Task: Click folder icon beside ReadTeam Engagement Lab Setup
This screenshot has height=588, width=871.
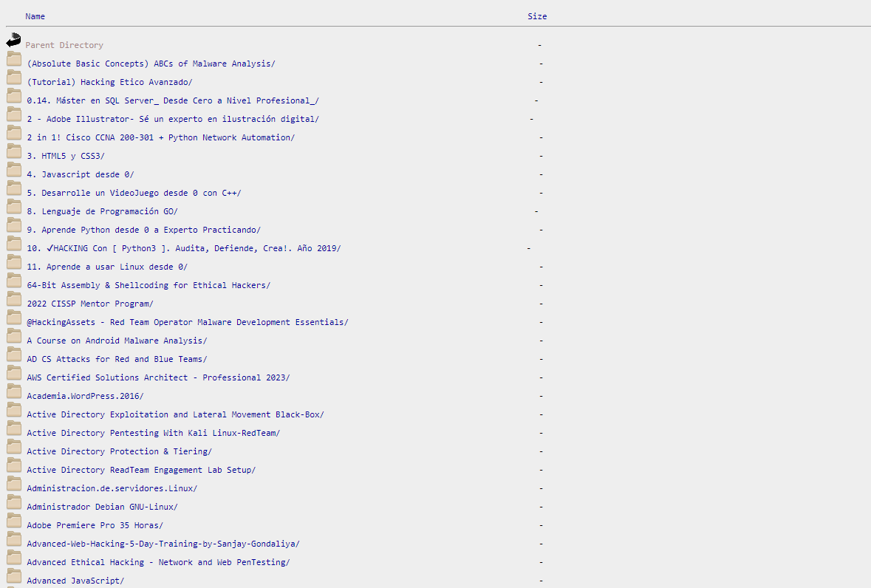Action: click(x=14, y=465)
